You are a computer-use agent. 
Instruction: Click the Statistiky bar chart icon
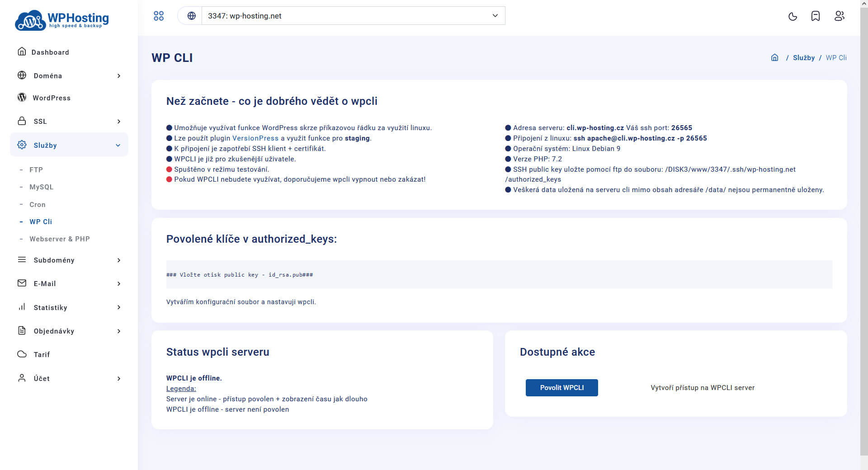(x=22, y=307)
